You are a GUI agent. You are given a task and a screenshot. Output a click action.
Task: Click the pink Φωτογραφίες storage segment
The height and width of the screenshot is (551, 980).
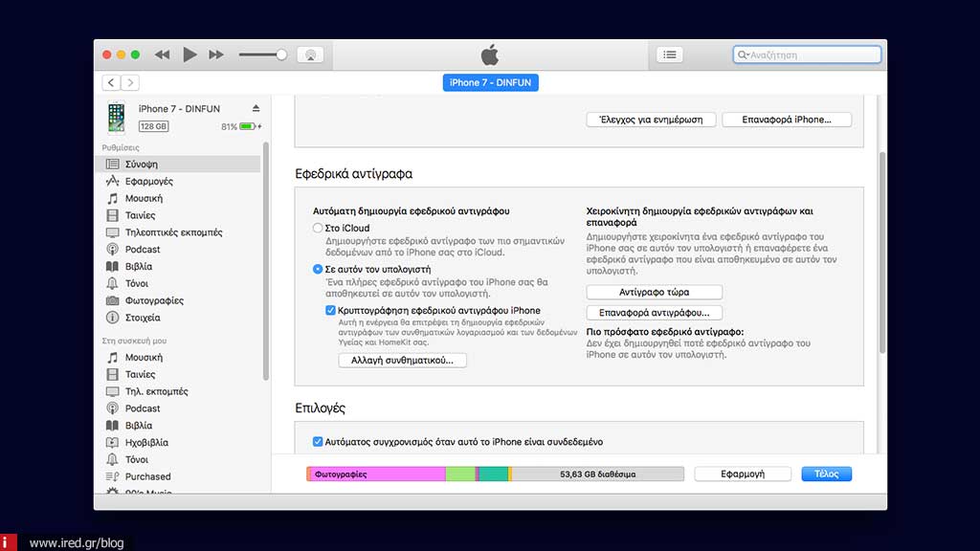[x=377, y=474]
